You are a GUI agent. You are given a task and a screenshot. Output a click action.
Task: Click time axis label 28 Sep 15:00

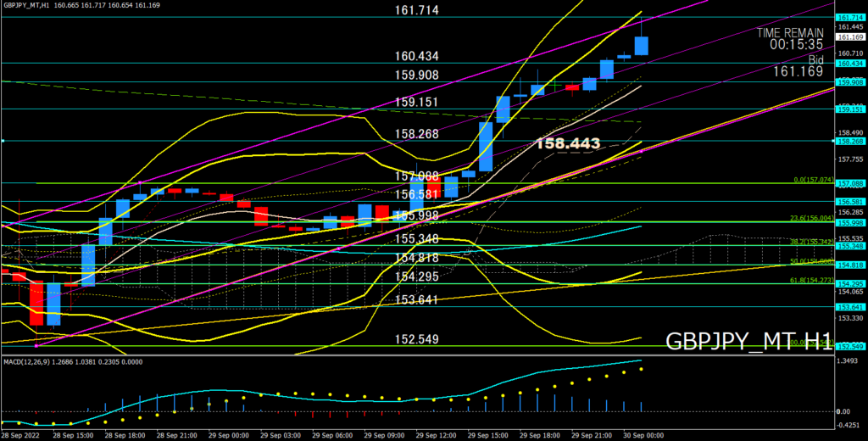pyautogui.click(x=71, y=435)
